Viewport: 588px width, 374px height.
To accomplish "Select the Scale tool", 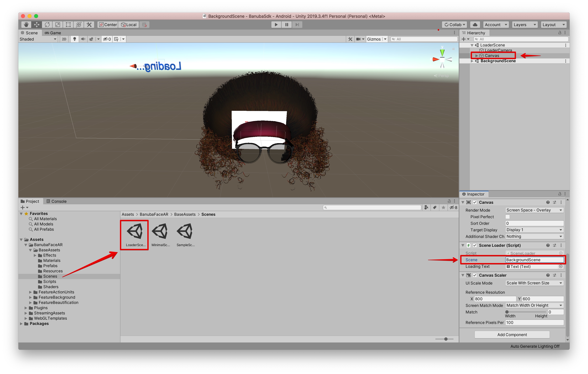I will [x=58, y=25].
